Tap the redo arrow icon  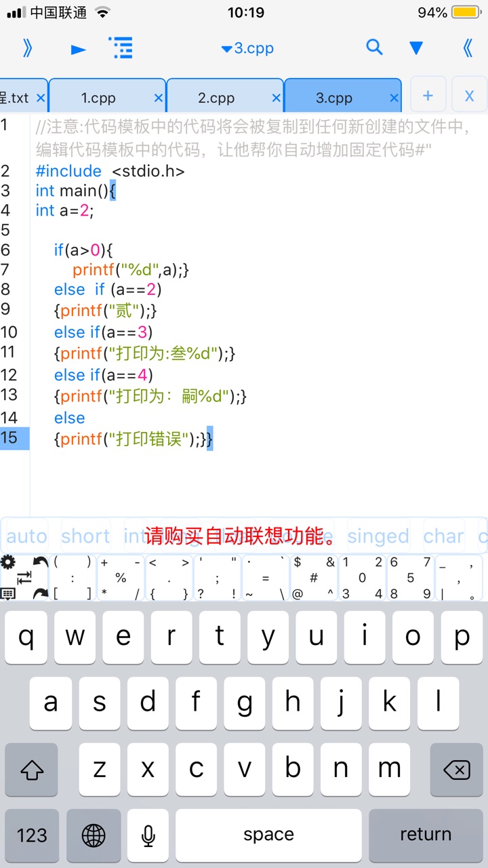pyautogui.click(x=41, y=593)
